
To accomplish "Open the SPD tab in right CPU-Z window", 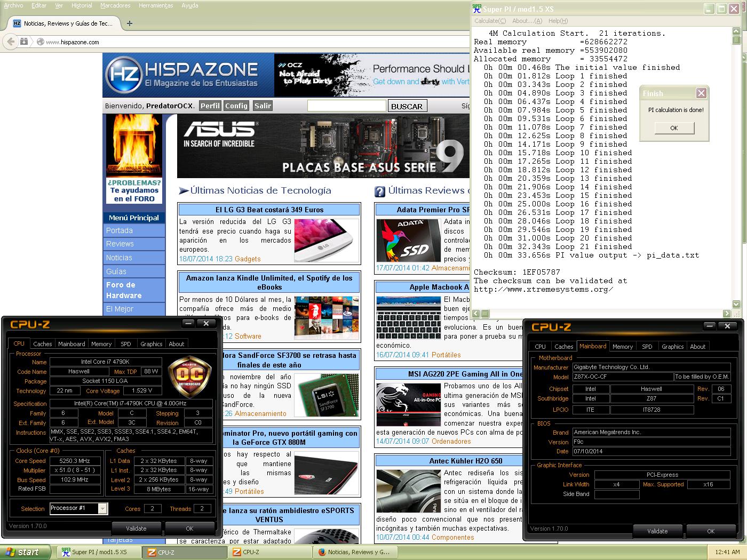I will pos(647,347).
